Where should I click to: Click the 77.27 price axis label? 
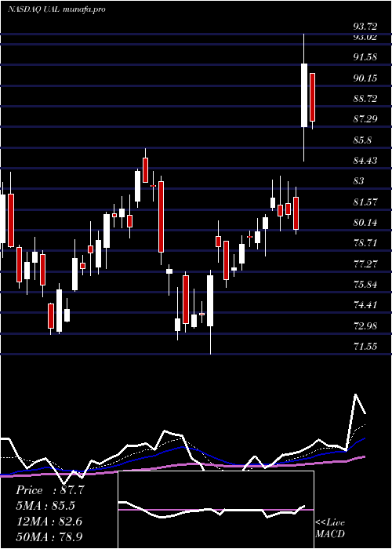click(x=365, y=264)
